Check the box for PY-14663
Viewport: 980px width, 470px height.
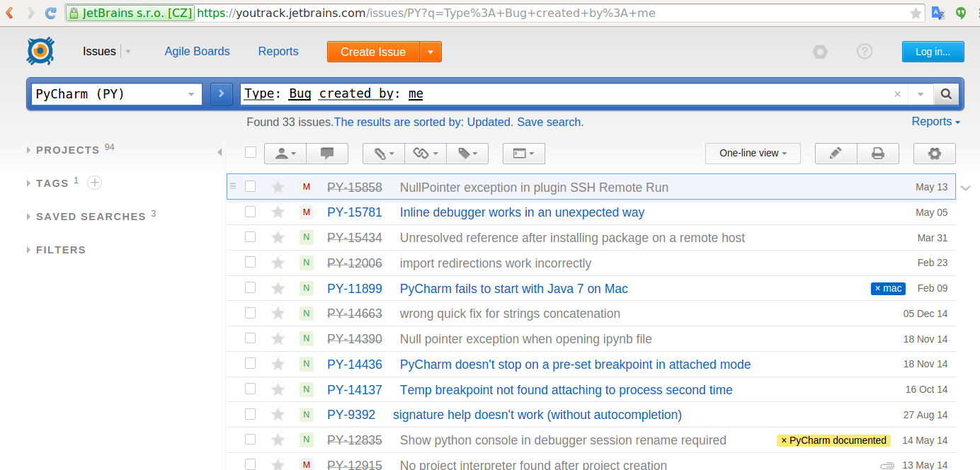pos(250,313)
